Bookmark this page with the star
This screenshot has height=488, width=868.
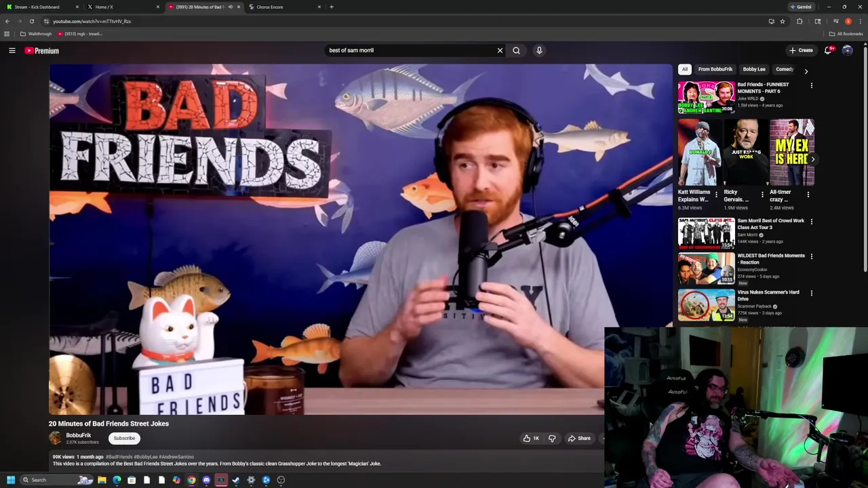click(x=783, y=21)
